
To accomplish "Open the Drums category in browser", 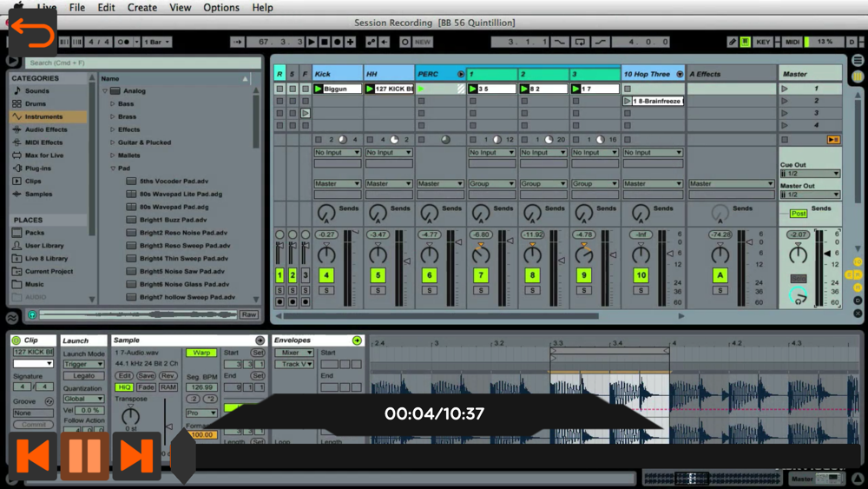I will [x=35, y=103].
